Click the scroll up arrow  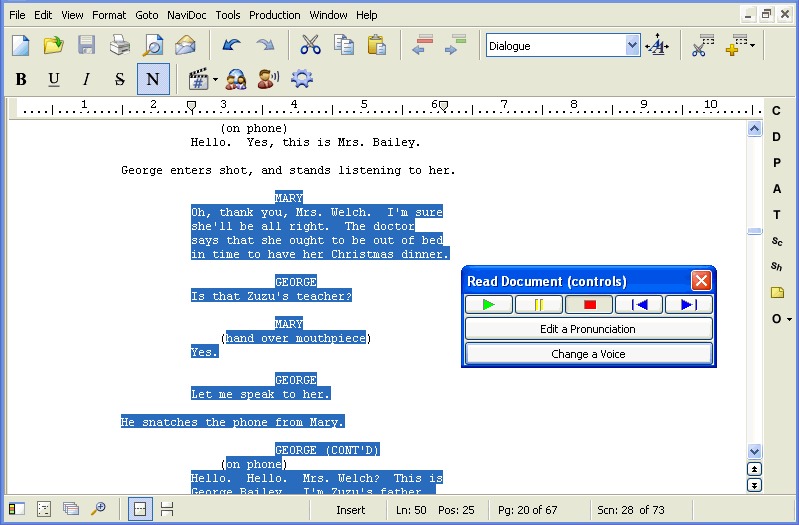(x=754, y=128)
